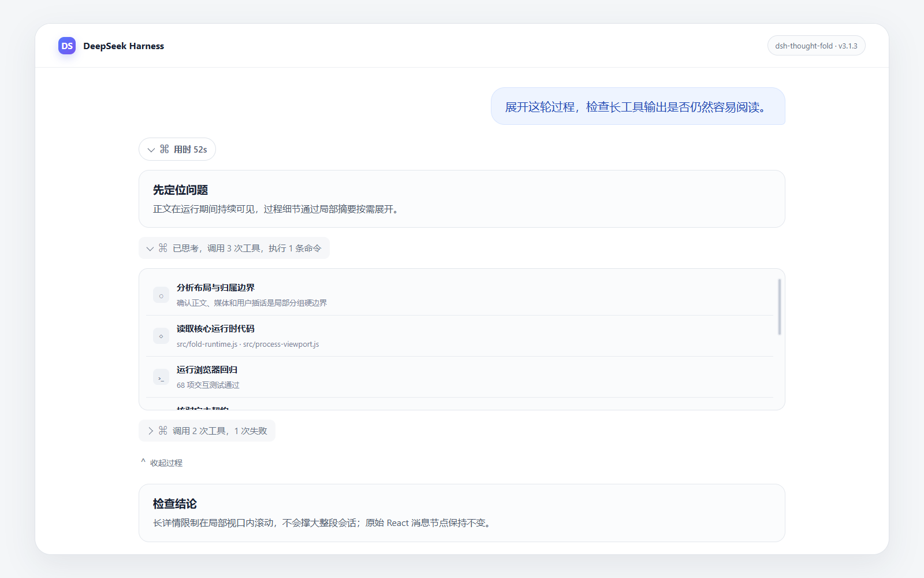Image resolution: width=924 pixels, height=578 pixels.
Task: Click the src/fold-runtime.js file path text
Action: [207, 344]
